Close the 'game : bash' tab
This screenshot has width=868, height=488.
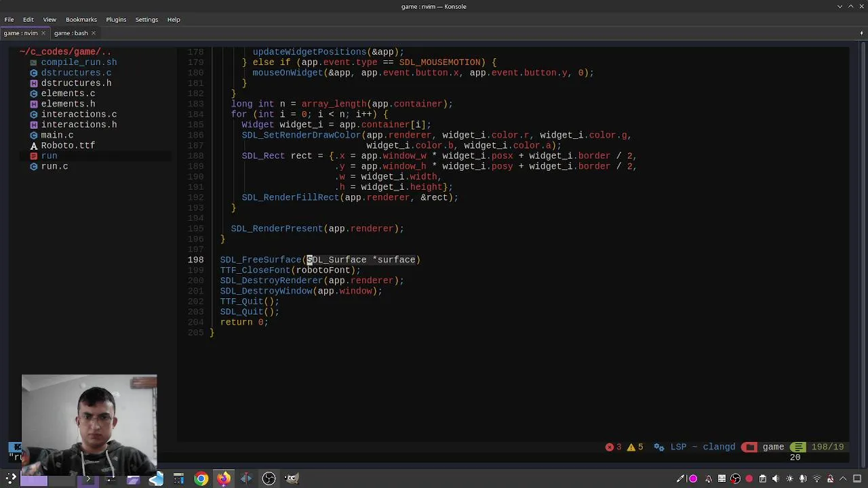click(x=94, y=33)
